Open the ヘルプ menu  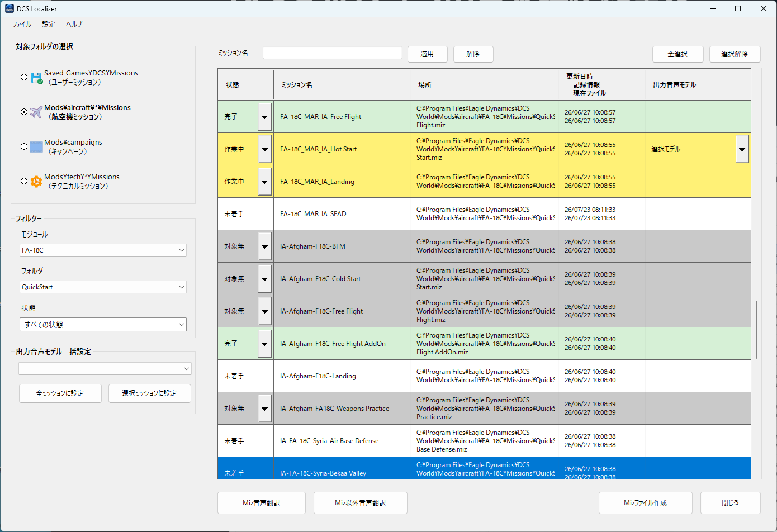(74, 25)
